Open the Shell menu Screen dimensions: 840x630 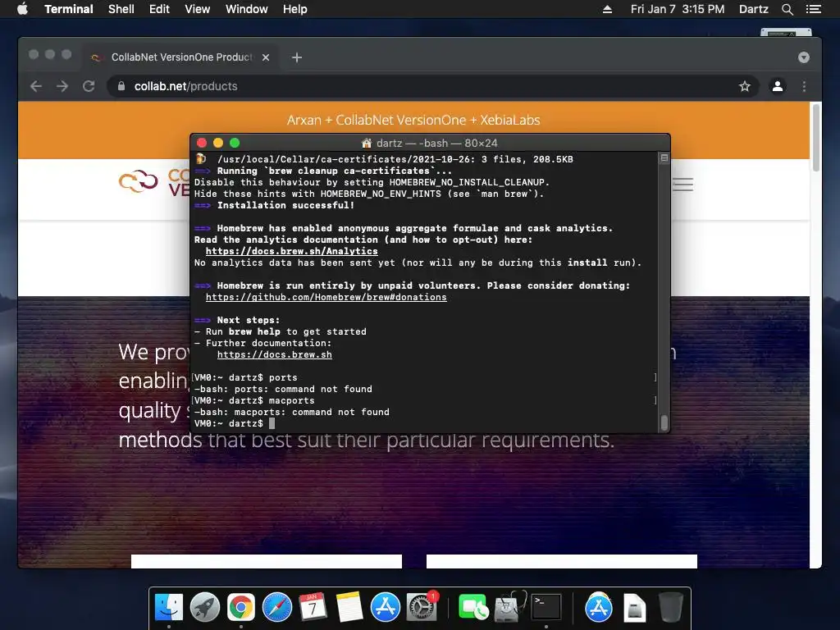coord(121,9)
